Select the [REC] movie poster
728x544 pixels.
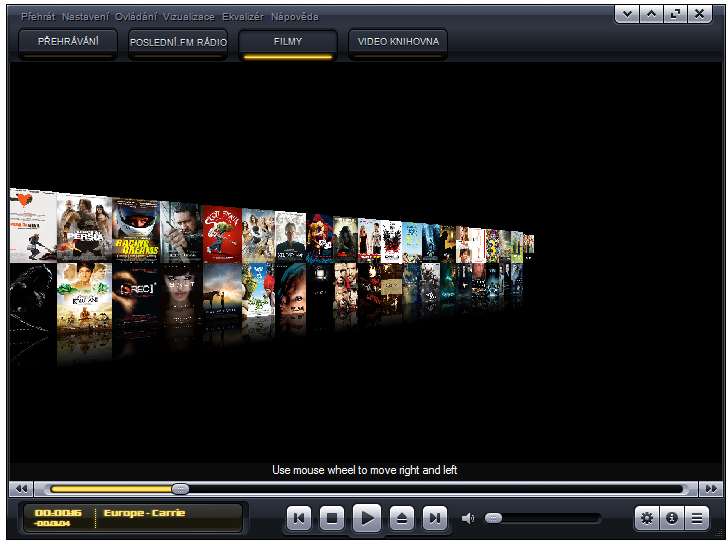[136, 293]
